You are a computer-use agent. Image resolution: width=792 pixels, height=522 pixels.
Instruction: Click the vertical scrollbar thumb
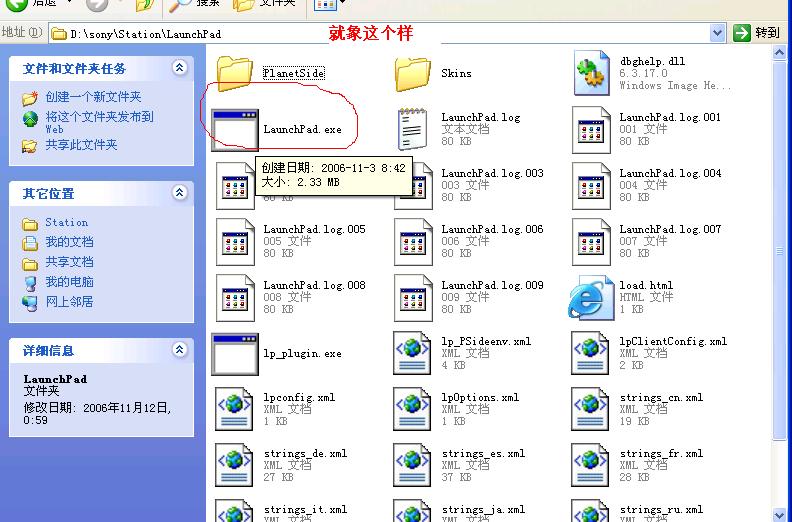click(779, 250)
